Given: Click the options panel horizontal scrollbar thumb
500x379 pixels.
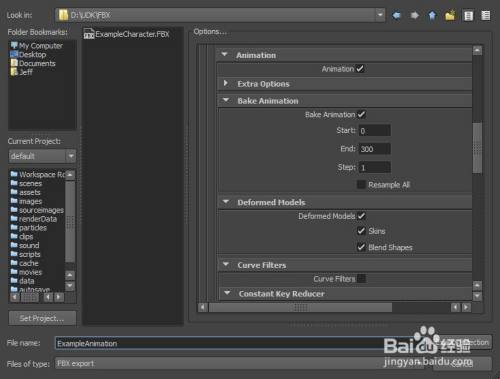Looking at the screenshot, I should tap(301, 307).
